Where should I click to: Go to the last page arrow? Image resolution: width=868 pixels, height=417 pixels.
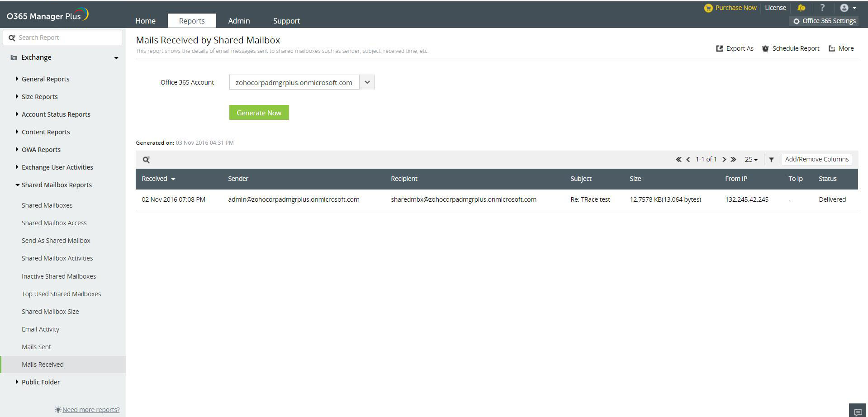pyautogui.click(x=733, y=160)
